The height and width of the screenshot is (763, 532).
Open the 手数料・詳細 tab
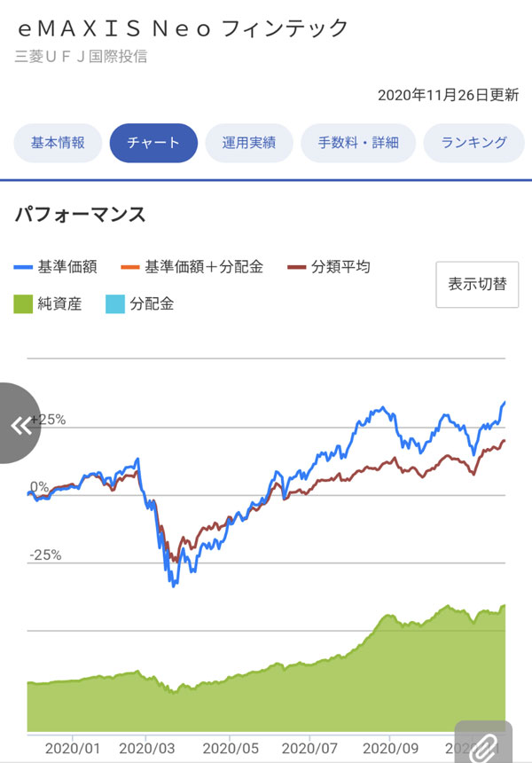[x=358, y=143]
